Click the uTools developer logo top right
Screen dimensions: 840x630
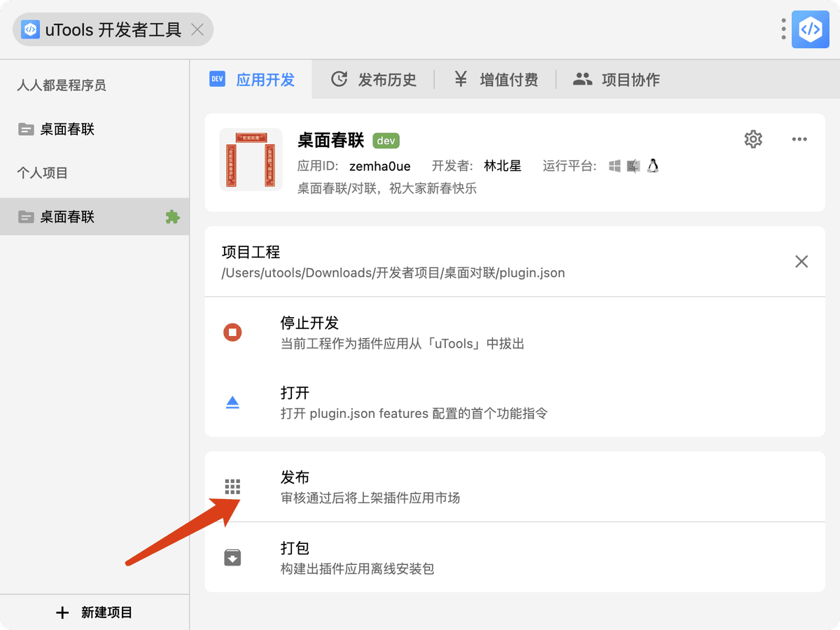tap(810, 29)
